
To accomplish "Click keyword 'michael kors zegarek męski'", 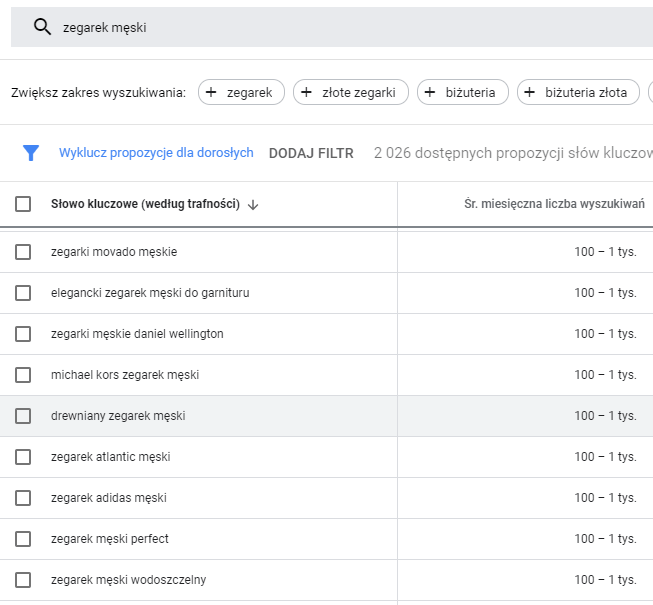I will pyautogui.click(x=125, y=375).
